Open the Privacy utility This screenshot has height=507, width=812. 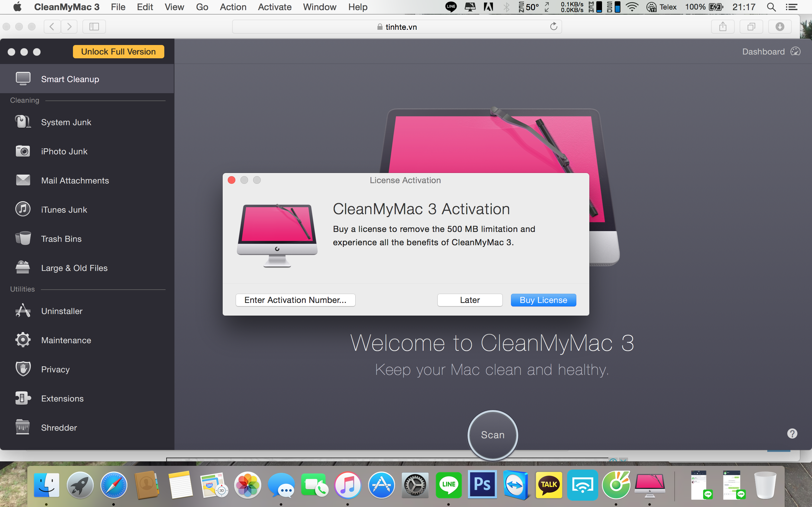coord(55,369)
